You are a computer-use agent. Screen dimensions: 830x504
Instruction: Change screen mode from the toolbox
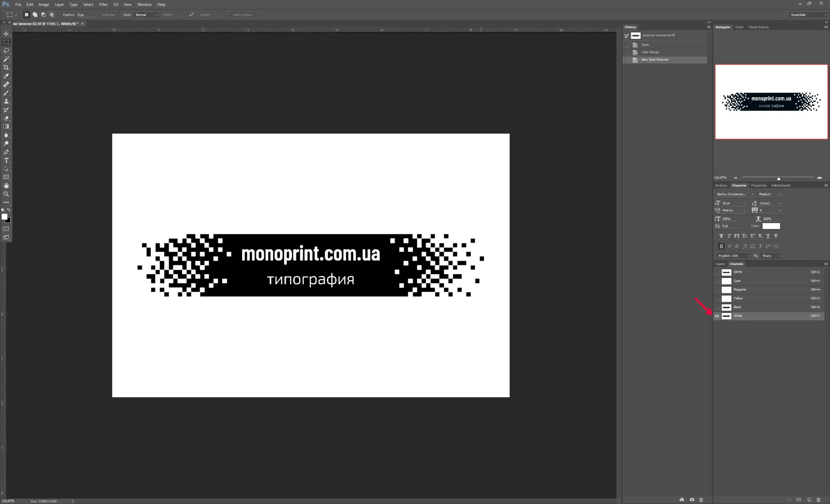pos(6,237)
